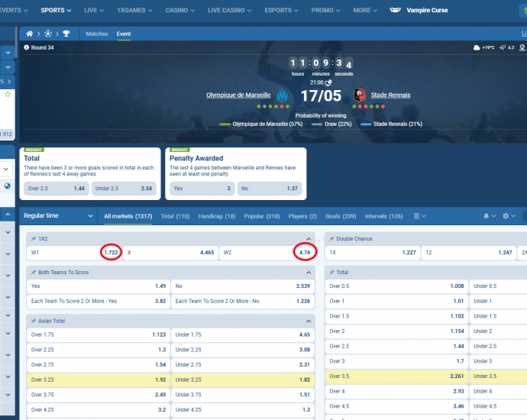527x420 pixels.
Task: Pick Over 2.5 in the Total insight card
Action: (x=56, y=189)
